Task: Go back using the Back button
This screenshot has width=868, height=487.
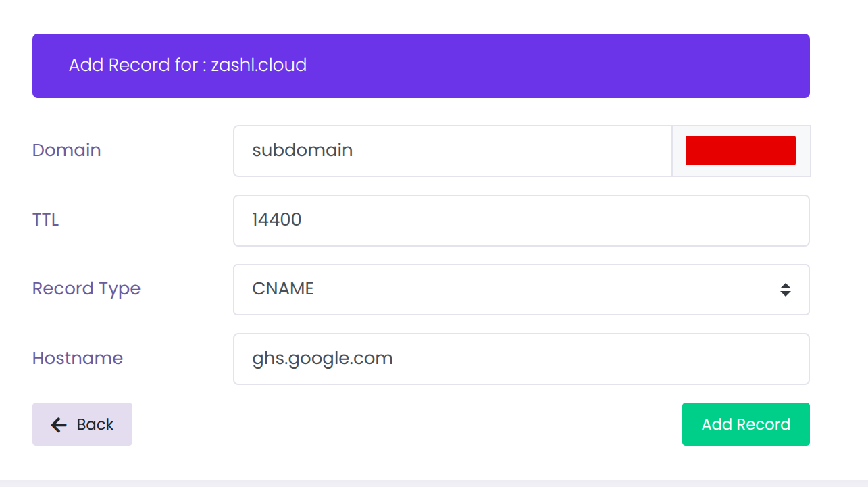Action: (x=82, y=424)
